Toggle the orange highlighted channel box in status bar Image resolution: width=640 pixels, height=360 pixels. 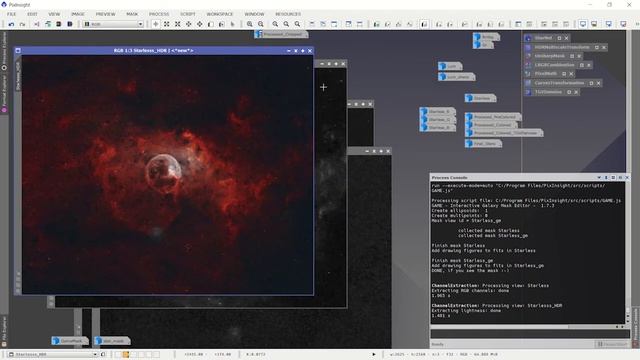pos(126,354)
